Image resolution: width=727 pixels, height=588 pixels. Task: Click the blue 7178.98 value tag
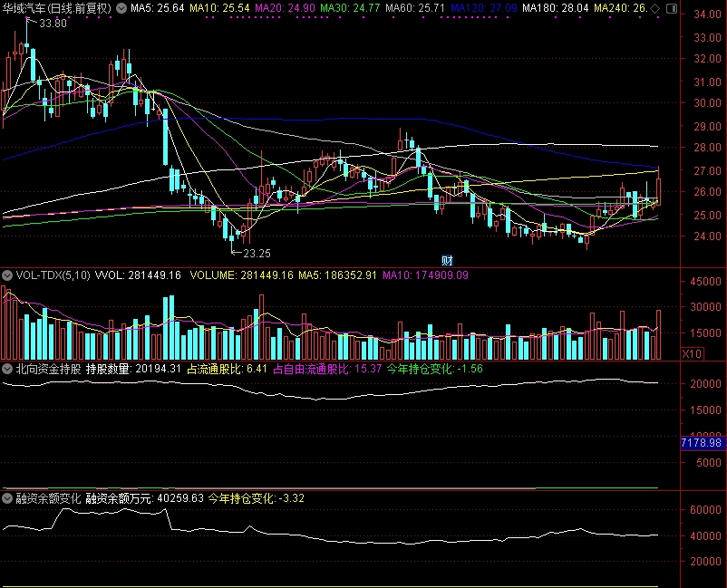[703, 443]
